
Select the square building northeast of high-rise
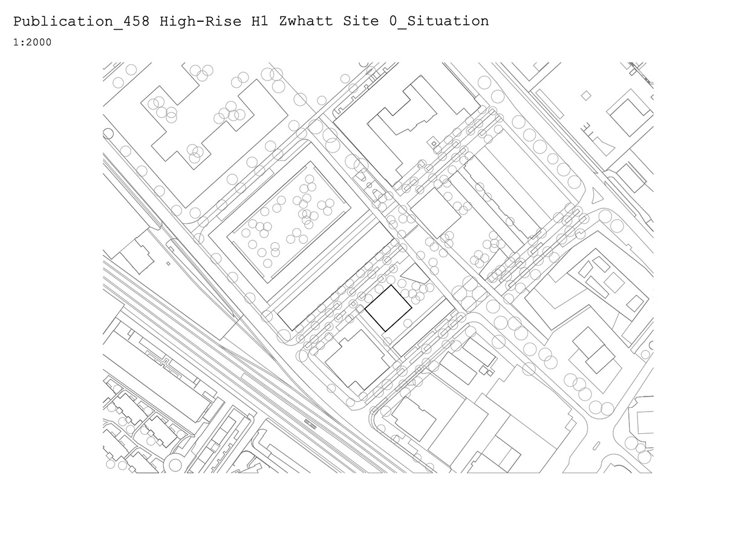436,212
